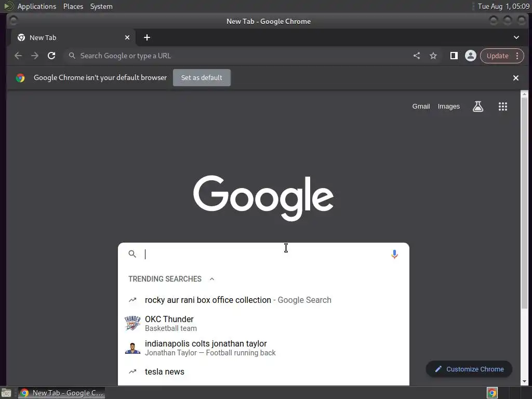Click the Chrome logo in the infobar
Image resolution: width=532 pixels, height=399 pixels.
pos(20,78)
